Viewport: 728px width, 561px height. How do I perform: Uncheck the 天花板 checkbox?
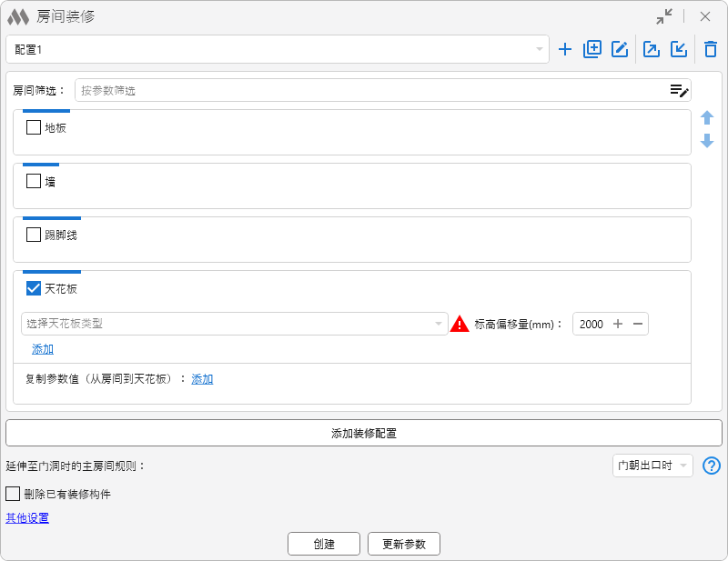coord(34,288)
